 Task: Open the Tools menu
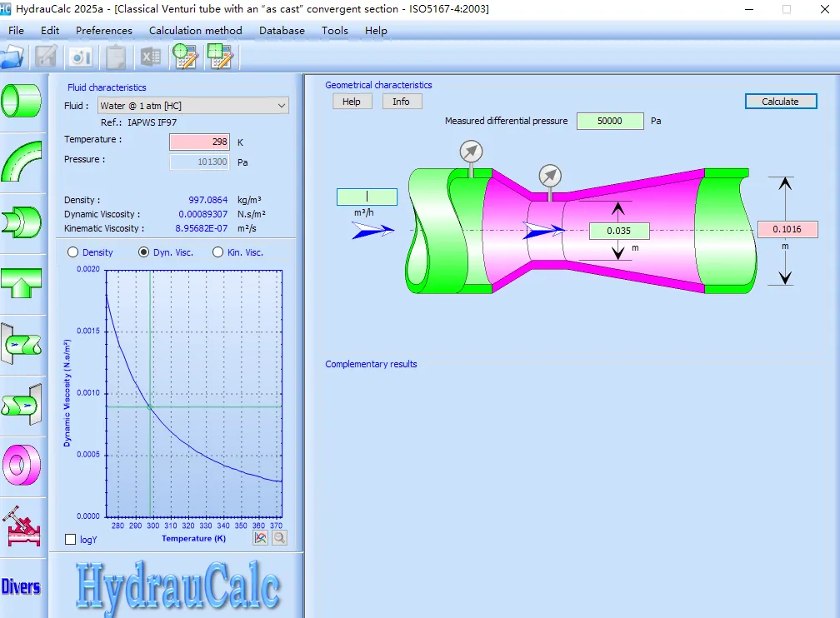[335, 31]
